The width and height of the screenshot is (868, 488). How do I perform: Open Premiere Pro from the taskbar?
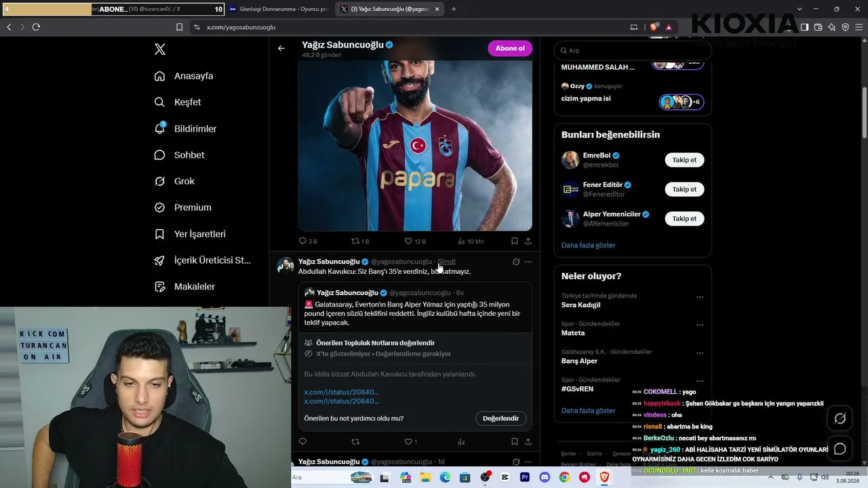pyautogui.click(x=525, y=477)
